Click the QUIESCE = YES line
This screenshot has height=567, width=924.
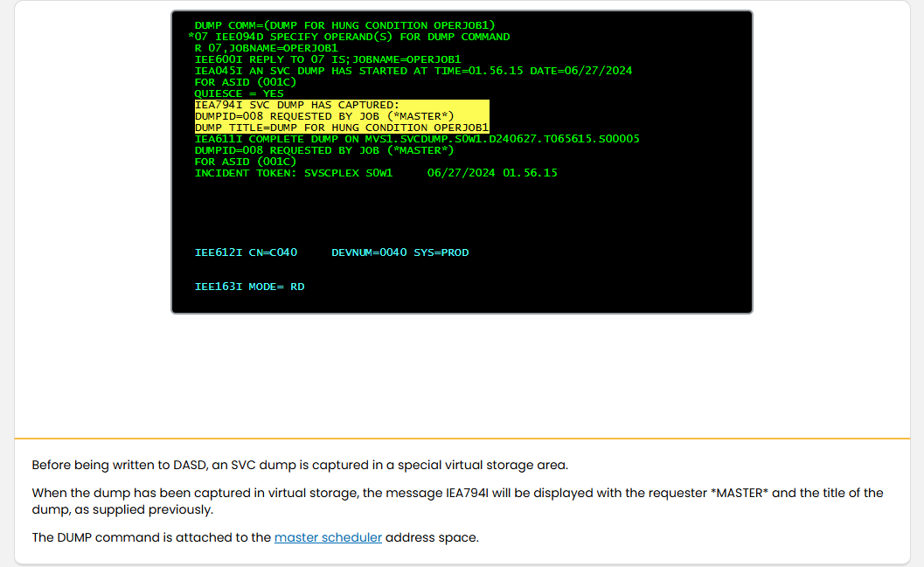click(x=239, y=93)
